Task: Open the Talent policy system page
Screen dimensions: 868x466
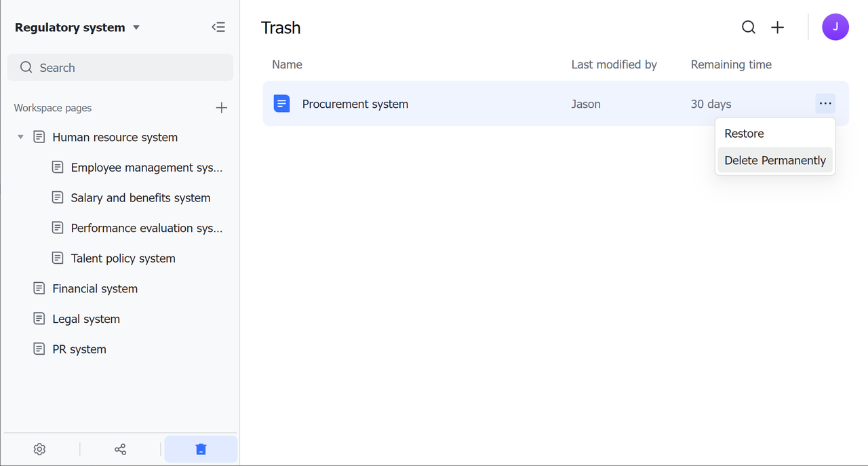Action: 123,258
